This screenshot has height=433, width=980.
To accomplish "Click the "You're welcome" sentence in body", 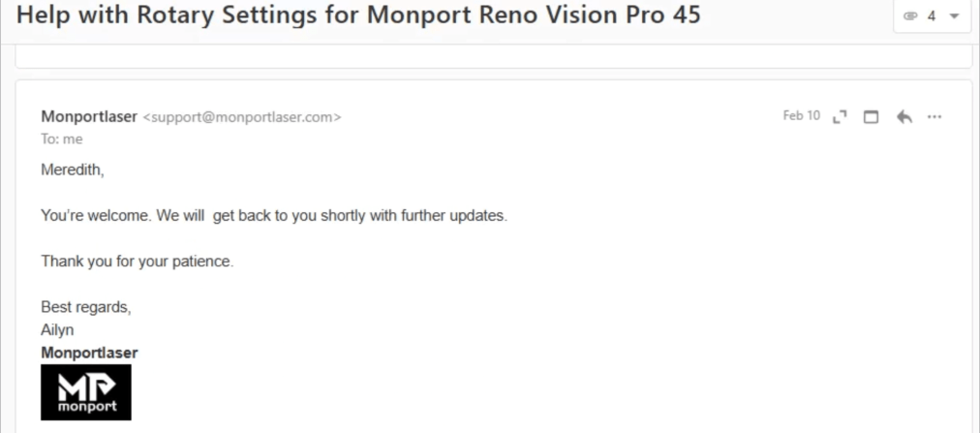I will (274, 215).
